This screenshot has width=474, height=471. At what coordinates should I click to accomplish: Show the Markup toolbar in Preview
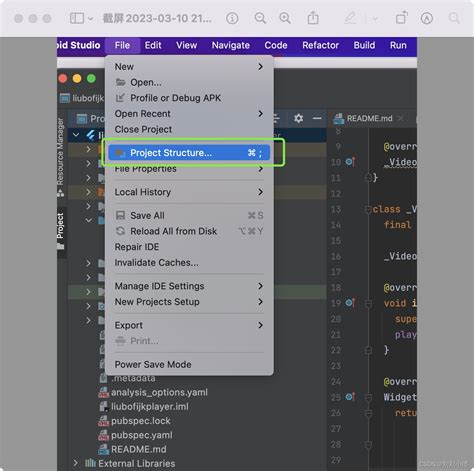[x=427, y=18]
